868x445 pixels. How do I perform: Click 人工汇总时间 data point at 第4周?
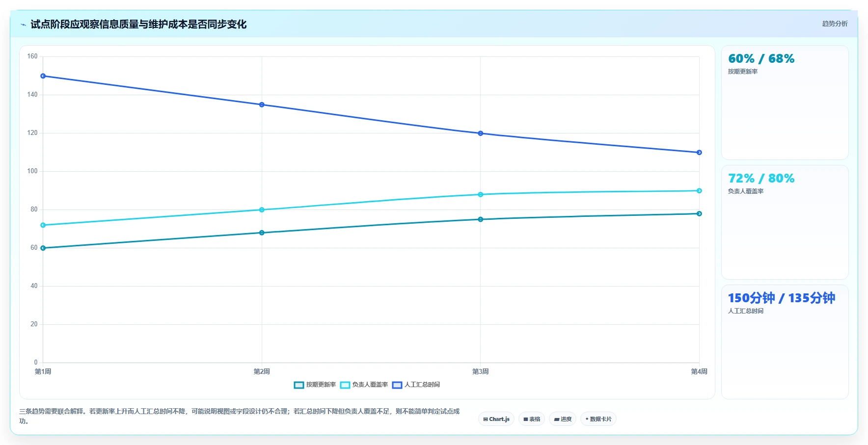click(699, 153)
